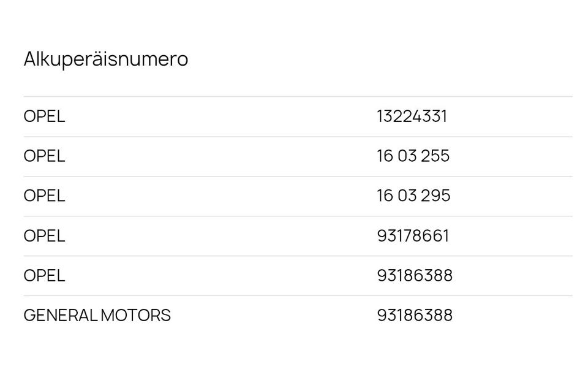Select the part number 93178661
This screenshot has height=369, width=588.
pos(413,236)
